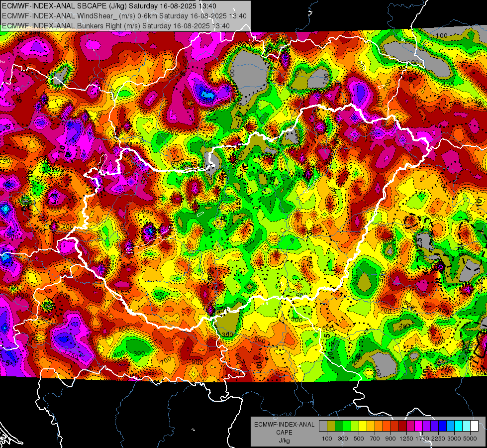Viewport: 487px width, 448px height.
Task: Click the ECMWF-INDEX-ANAL legend heading
Action: click(x=284, y=425)
